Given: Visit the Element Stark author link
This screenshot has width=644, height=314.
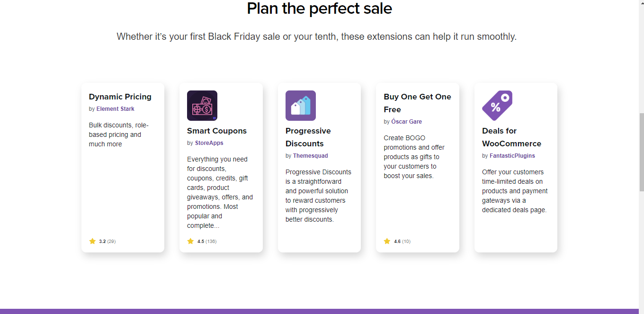Looking at the screenshot, I should [116, 109].
